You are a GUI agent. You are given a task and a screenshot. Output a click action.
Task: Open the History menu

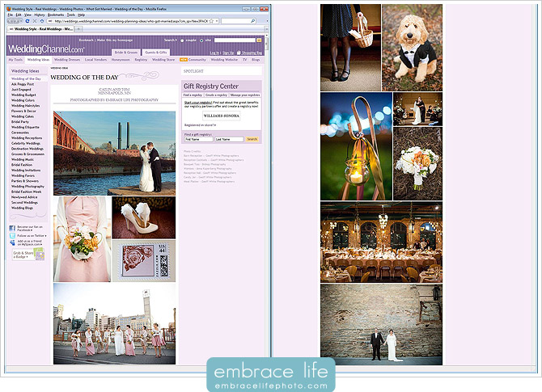coord(40,15)
